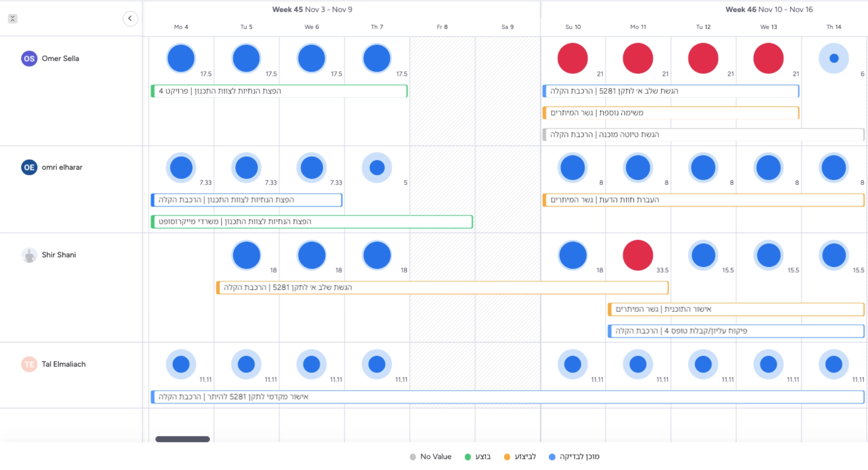Click Tal Elmaliach's TE avatar icon
868x470 pixels.
(x=29, y=365)
